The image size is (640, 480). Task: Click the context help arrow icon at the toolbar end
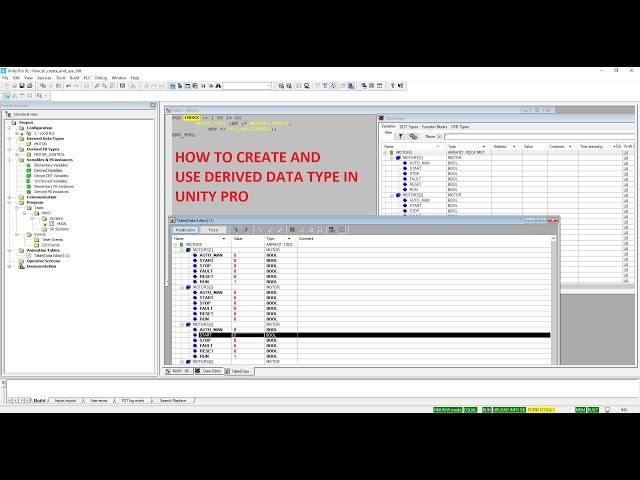pyautogui.click(x=400, y=86)
